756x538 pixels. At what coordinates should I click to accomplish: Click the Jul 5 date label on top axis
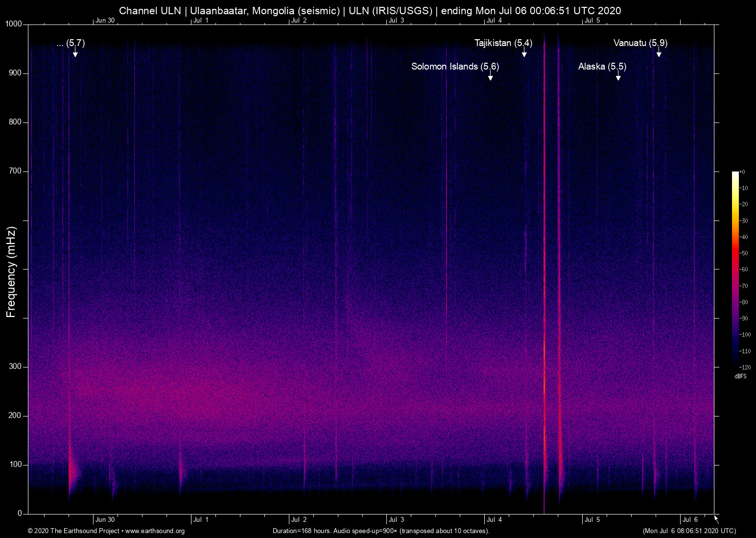tap(591, 21)
